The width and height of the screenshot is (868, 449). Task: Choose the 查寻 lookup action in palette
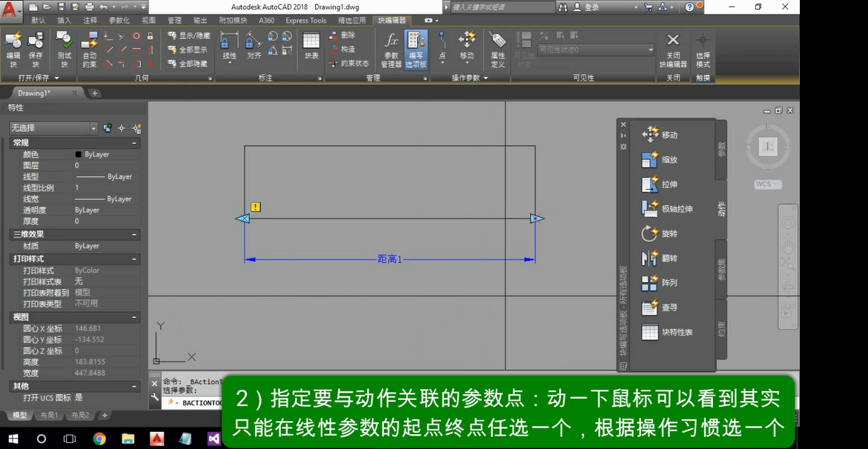click(x=660, y=307)
